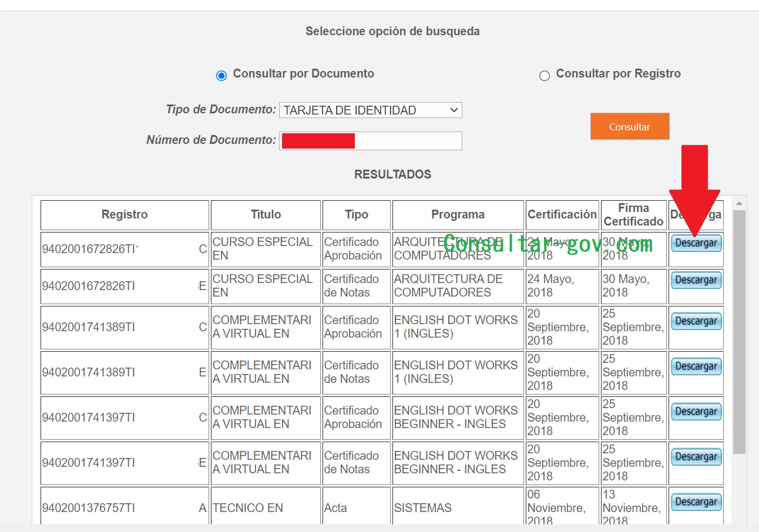Download Arquitectura de Computadores Certificado de Notas
The height and width of the screenshot is (532, 759).
pyautogui.click(x=696, y=280)
